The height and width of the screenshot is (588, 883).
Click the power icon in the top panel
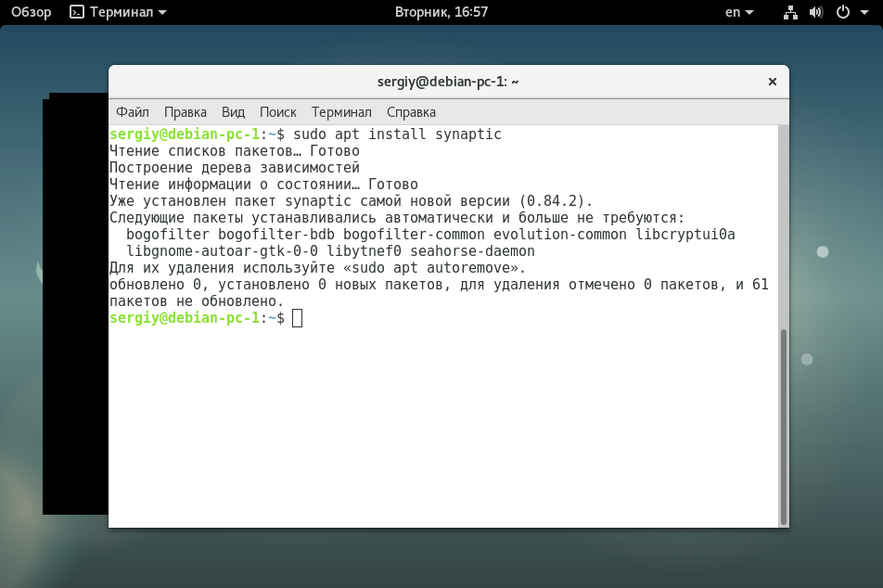tap(842, 12)
